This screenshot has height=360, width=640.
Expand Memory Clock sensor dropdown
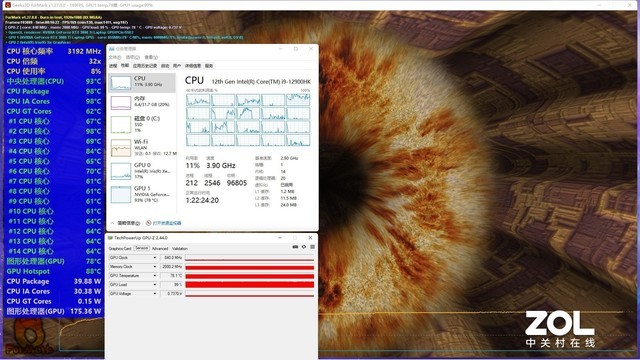pos(155,267)
